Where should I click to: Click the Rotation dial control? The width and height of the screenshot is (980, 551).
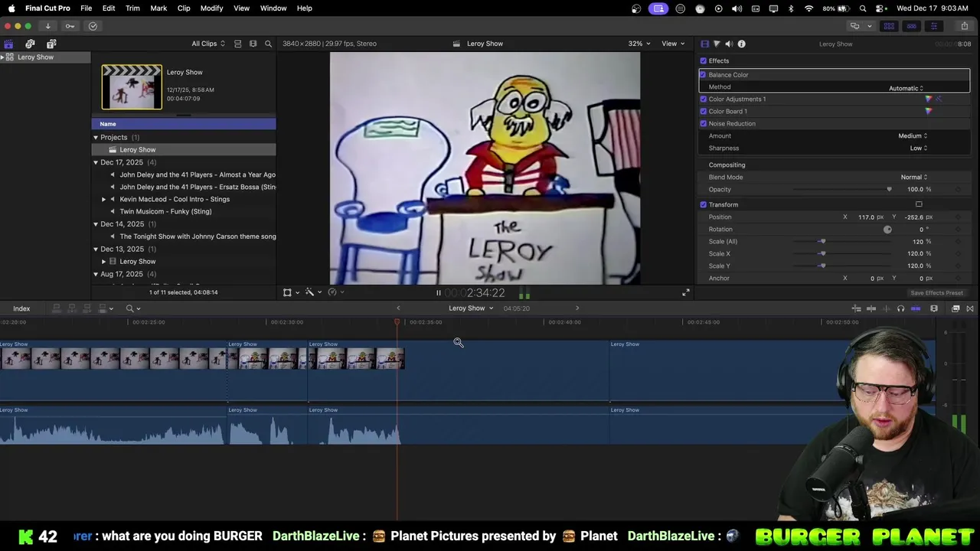(x=887, y=229)
